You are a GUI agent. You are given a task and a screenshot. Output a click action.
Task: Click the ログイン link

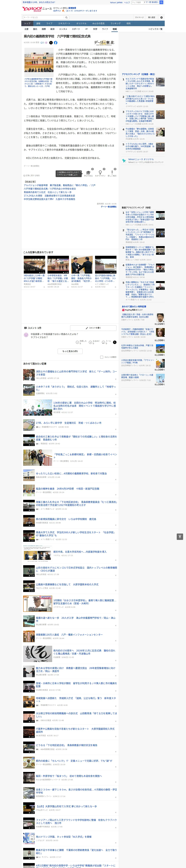pyautogui.click(x=57, y=11)
